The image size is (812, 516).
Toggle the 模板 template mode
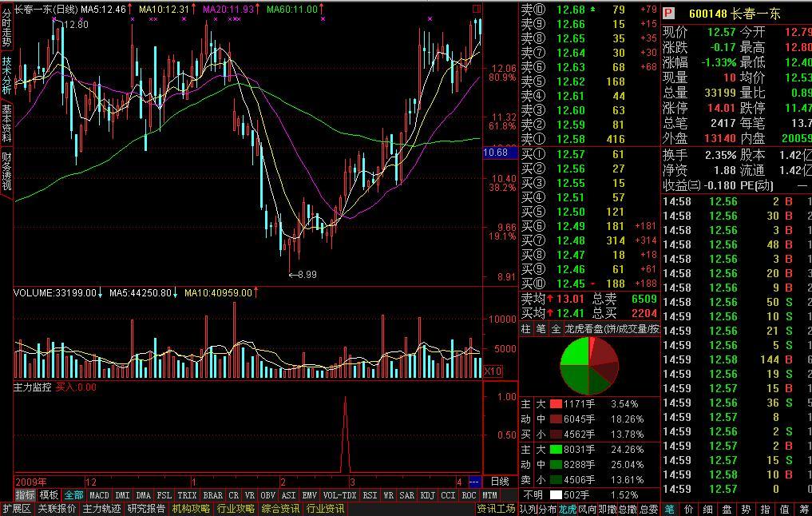point(50,495)
